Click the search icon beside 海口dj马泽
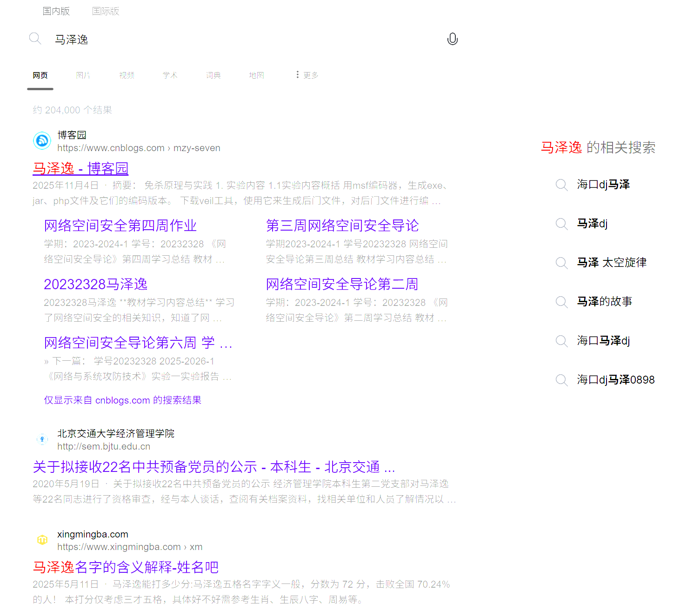Viewport: 700px width, 610px height. tap(561, 185)
